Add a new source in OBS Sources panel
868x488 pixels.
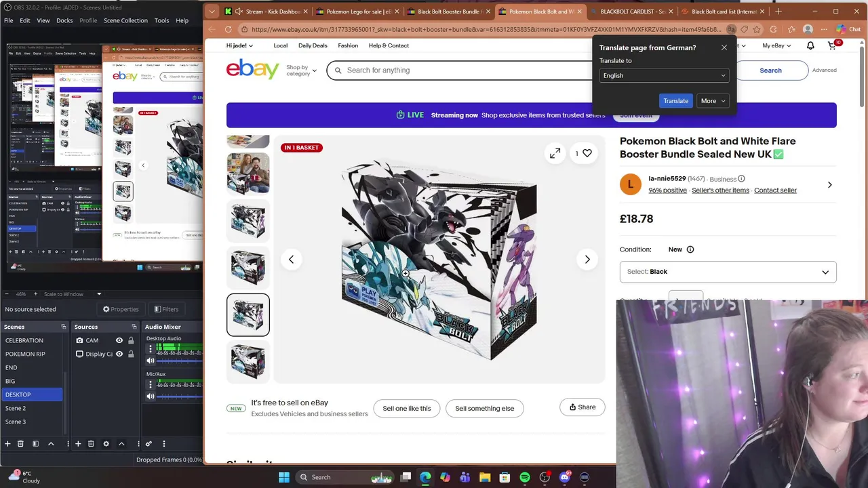point(78,444)
